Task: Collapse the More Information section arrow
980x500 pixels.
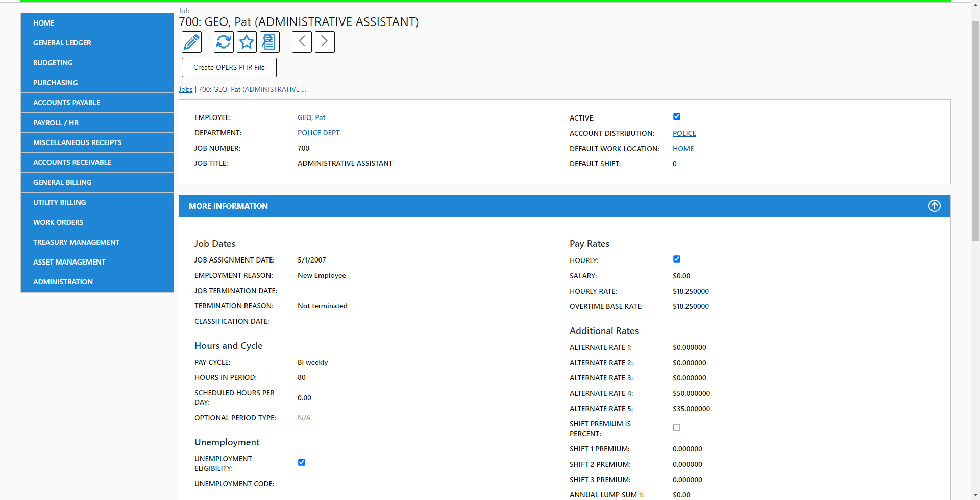Action: 934,206
